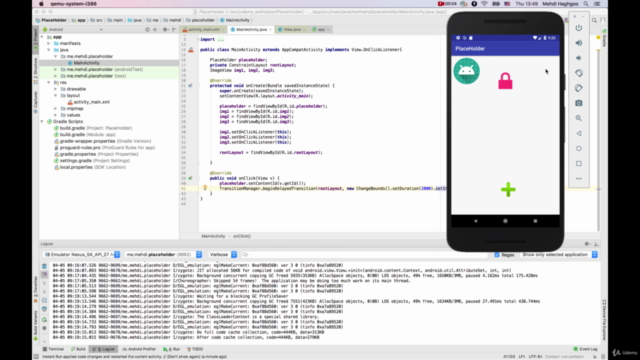640x360 pixels.
Task: Click the Logcat panel settings gear icon
Action: pyautogui.click(x=587, y=244)
